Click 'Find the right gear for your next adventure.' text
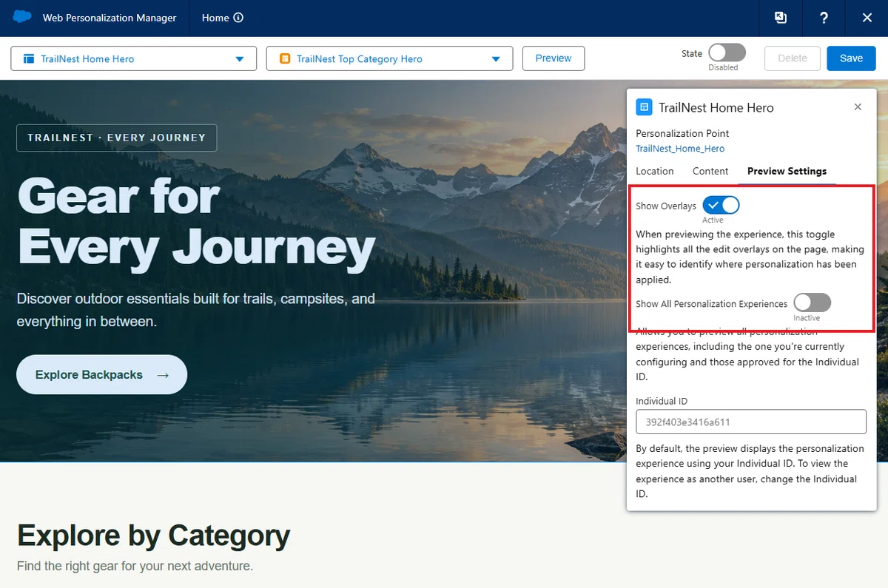Image resolution: width=888 pixels, height=588 pixels. click(x=135, y=567)
